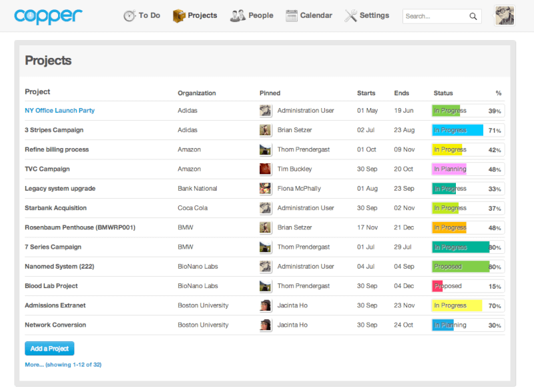Click Tim Buckley pinned name
534x392 pixels.
[294, 169]
